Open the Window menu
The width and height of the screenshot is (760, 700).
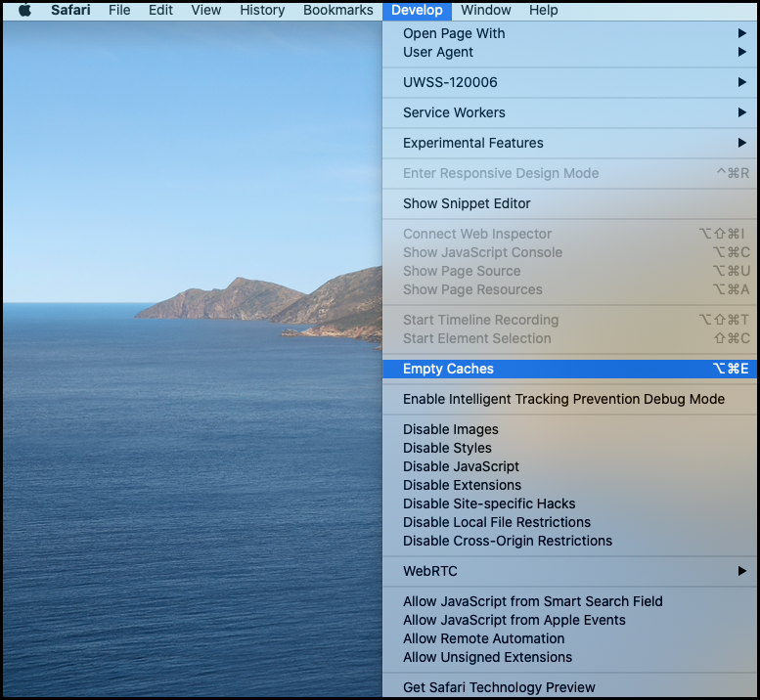click(x=486, y=10)
